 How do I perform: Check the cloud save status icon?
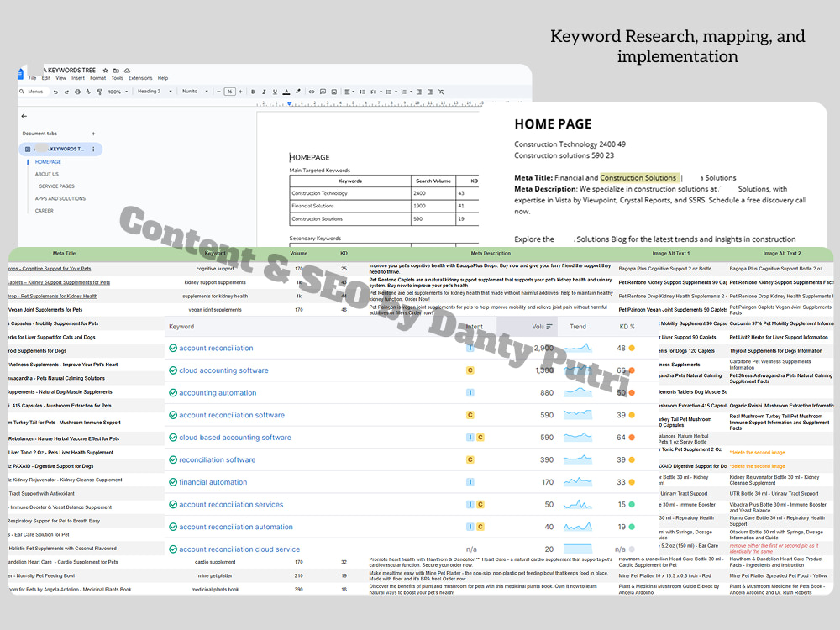coord(127,71)
